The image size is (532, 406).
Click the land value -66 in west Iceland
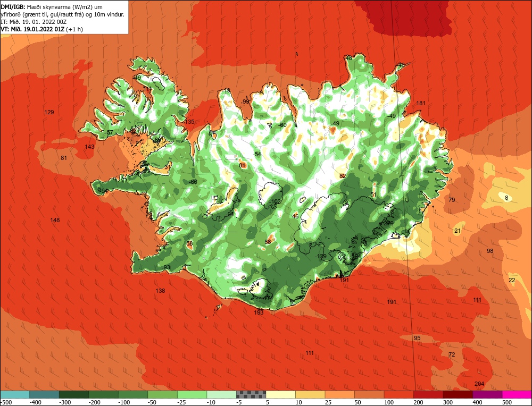tap(193, 182)
